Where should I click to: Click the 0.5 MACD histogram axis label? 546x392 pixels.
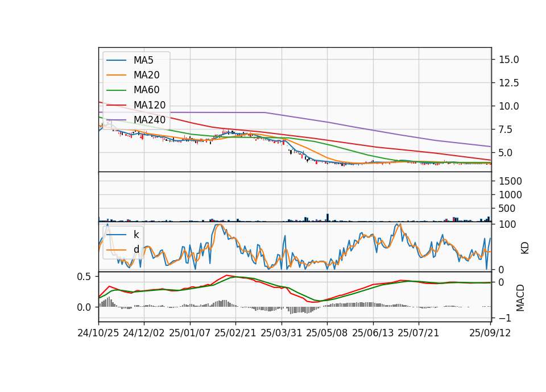point(84,277)
